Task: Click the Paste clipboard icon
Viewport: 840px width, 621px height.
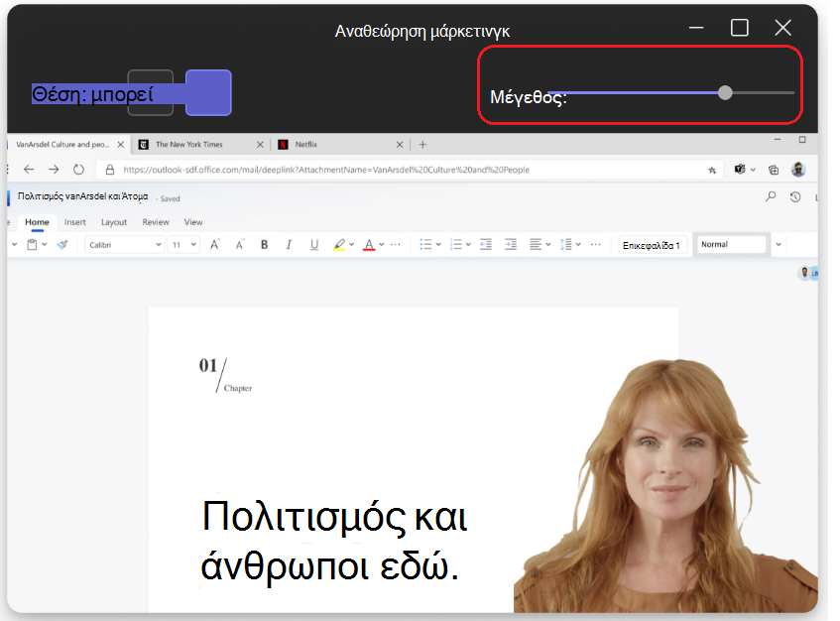Action: (32, 244)
